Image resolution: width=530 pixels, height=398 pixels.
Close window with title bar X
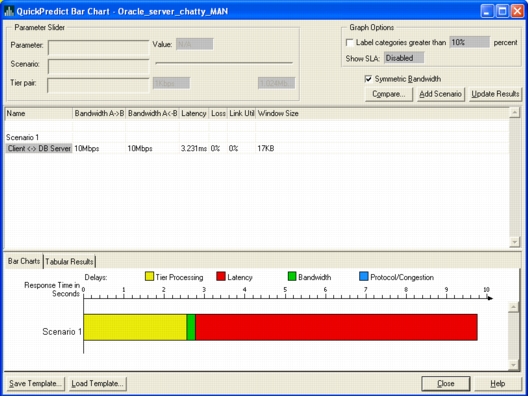click(517, 11)
